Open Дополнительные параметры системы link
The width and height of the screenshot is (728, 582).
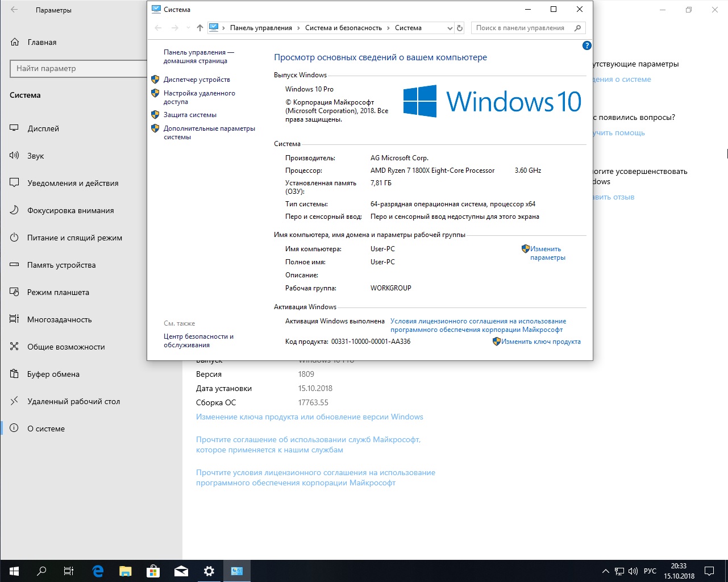click(209, 132)
